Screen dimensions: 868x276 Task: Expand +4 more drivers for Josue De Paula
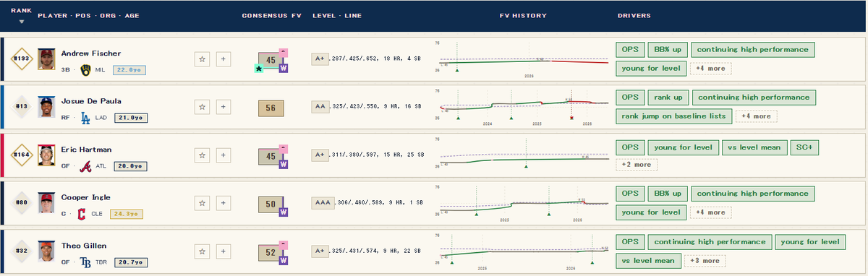[756, 116]
